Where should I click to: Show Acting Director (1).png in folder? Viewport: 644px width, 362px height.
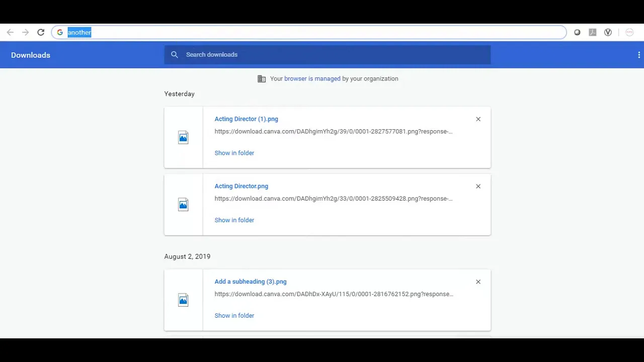coord(234,153)
